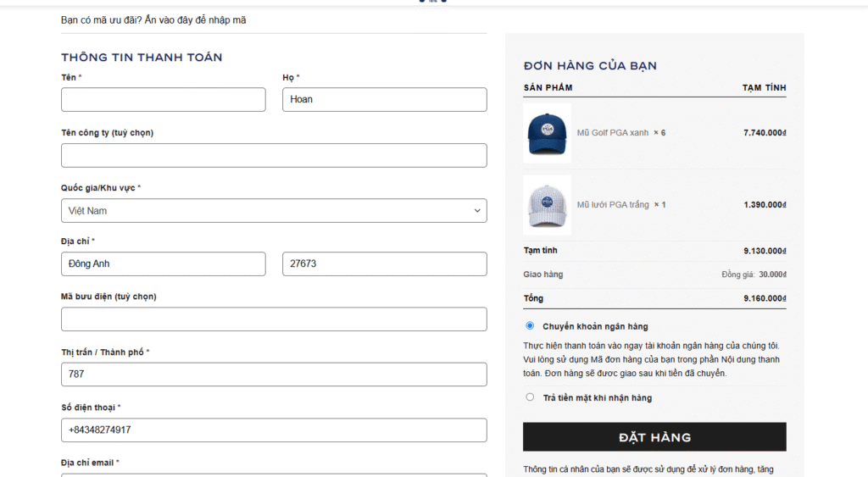
Task: Click the chevron arrow on Việt Nam selector
Action: pyautogui.click(x=477, y=211)
